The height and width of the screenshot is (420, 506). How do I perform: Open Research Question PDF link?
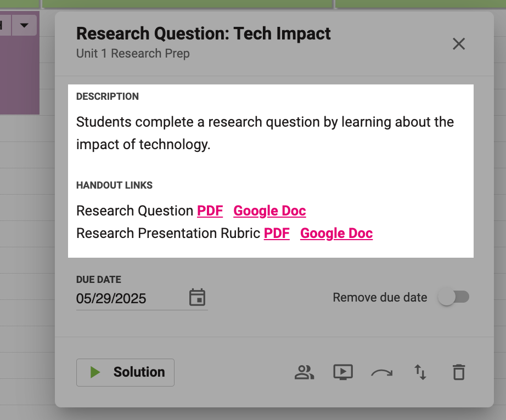click(210, 211)
